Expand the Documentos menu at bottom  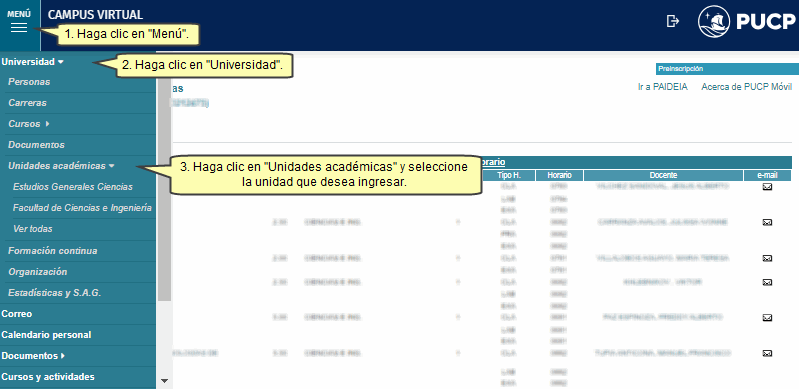click(x=33, y=356)
